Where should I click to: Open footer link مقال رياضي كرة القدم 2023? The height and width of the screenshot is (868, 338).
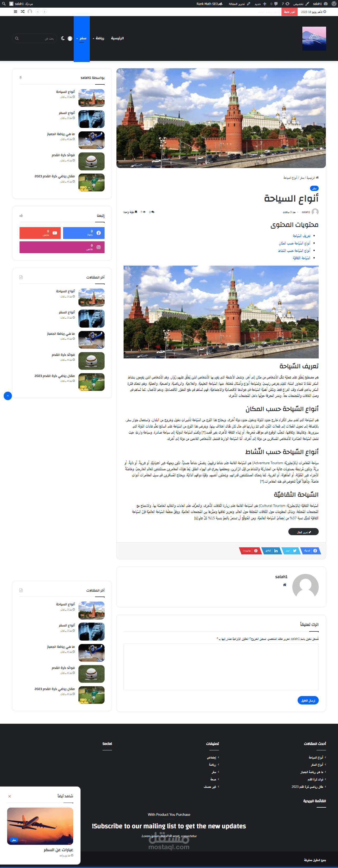pos(307,787)
